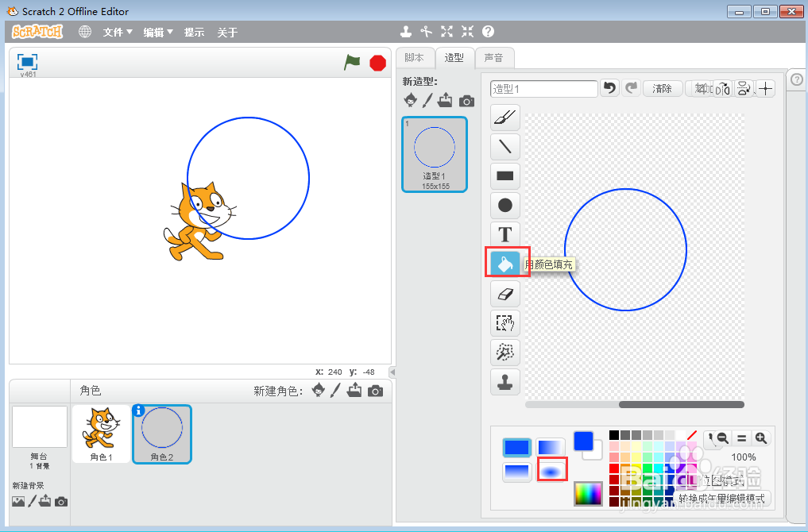The height and width of the screenshot is (532, 808).
Task: Open the 关于 menu
Action: pos(227,33)
